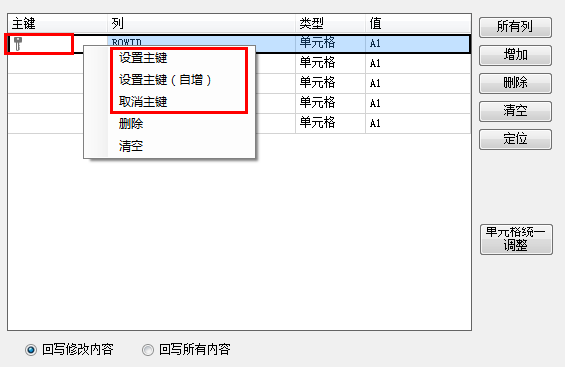Select 设置主键 in context menu
The image size is (565, 367).
click(143, 58)
